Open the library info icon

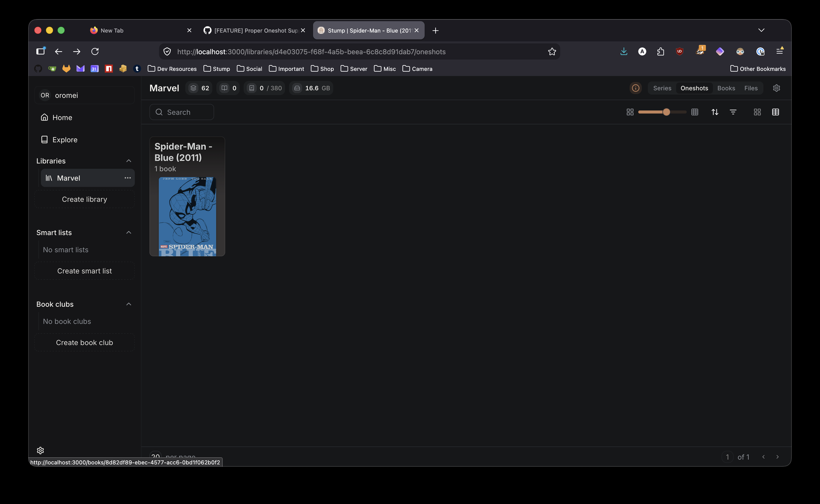[635, 88]
